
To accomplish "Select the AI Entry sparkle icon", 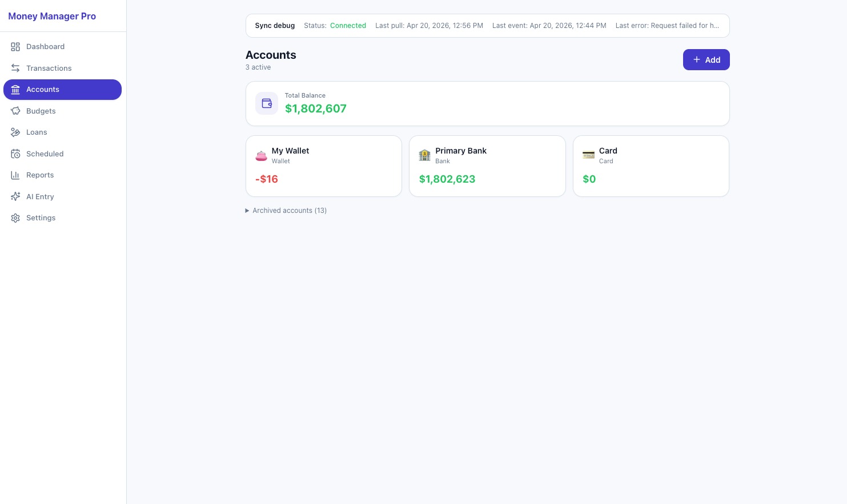I will [15, 196].
